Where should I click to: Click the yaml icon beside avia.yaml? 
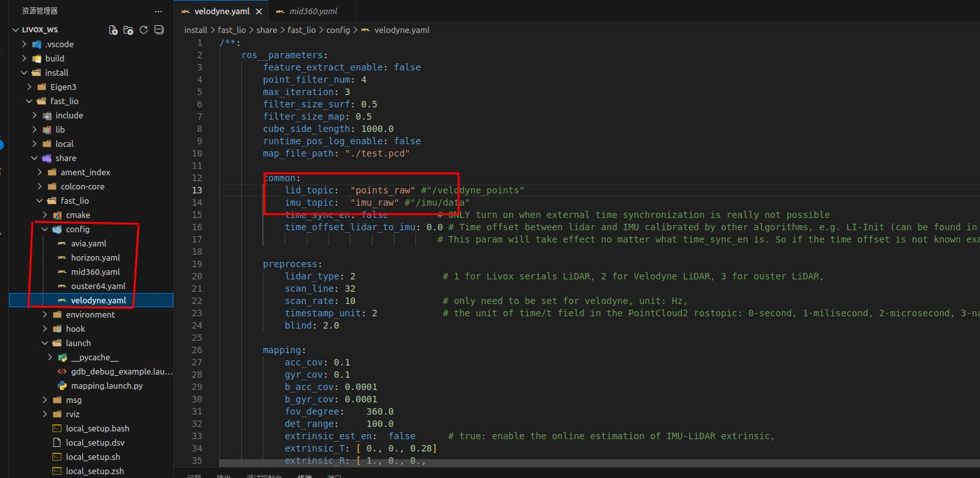point(62,243)
